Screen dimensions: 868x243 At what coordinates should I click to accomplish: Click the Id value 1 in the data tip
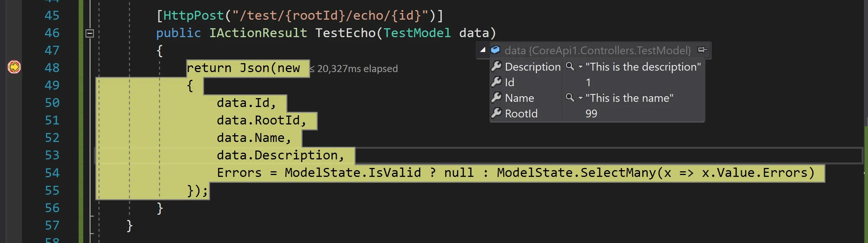tap(588, 82)
